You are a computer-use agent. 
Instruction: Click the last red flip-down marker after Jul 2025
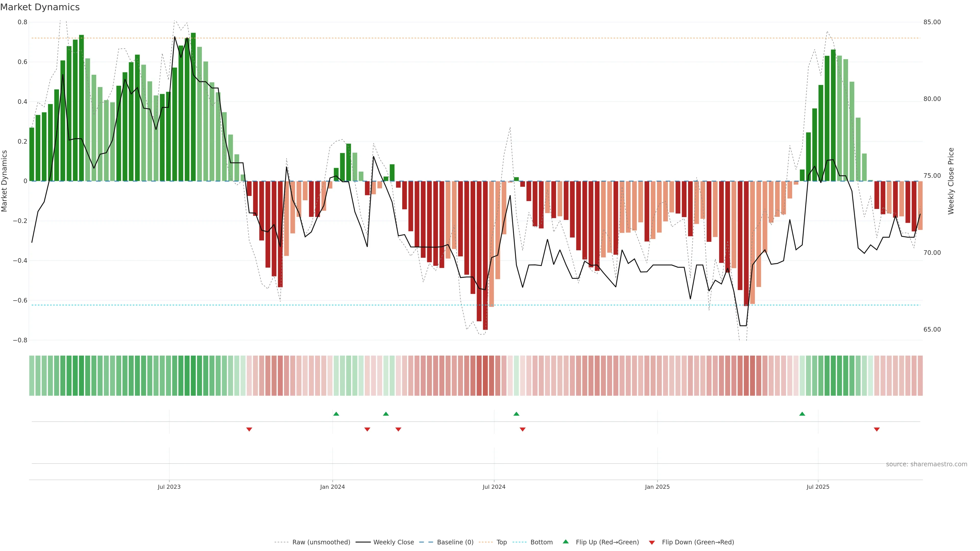877,429
